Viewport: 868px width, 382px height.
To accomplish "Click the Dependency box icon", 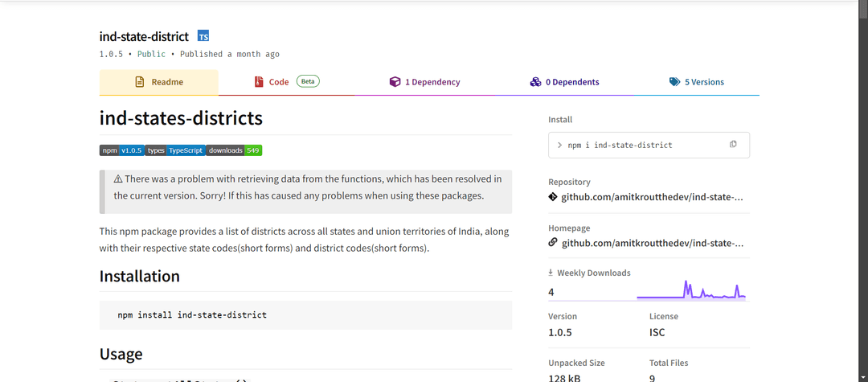I will pos(395,82).
